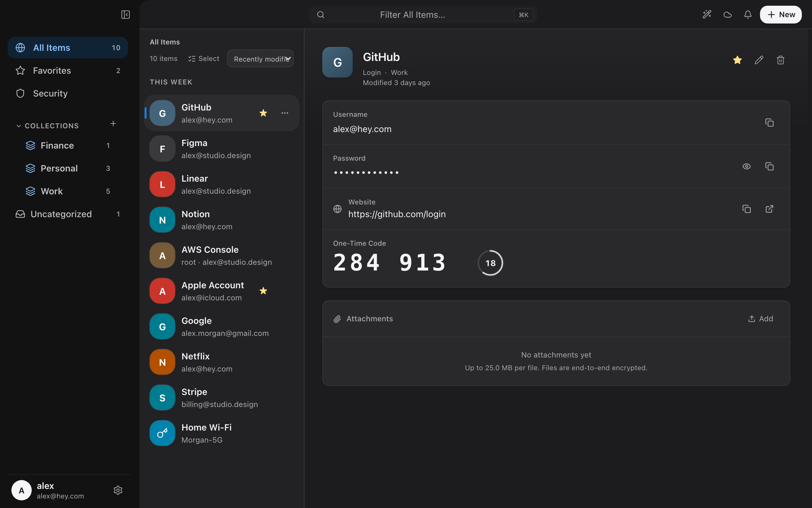Click the cloud sync icon

click(x=727, y=15)
